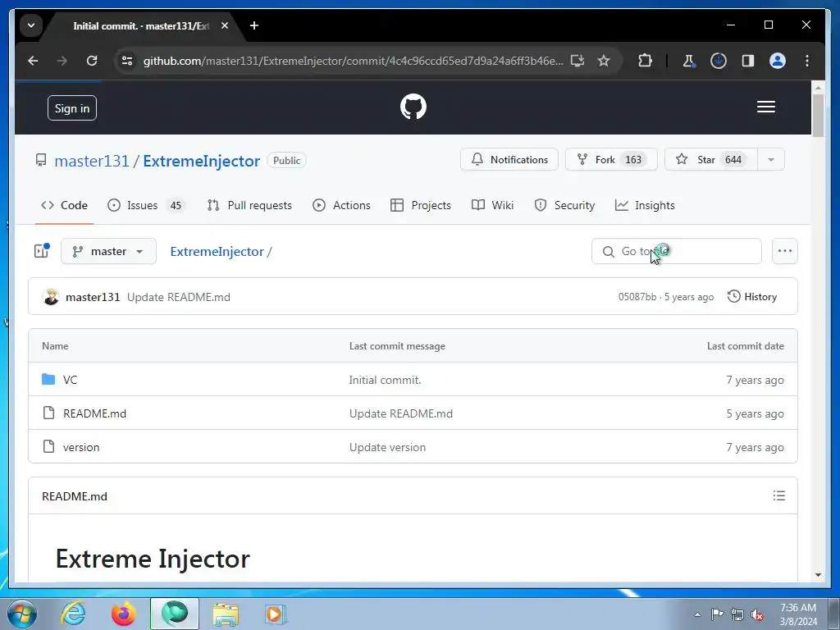Expand the Star lists dropdown arrow
The image size is (840, 630).
pyautogui.click(x=771, y=160)
